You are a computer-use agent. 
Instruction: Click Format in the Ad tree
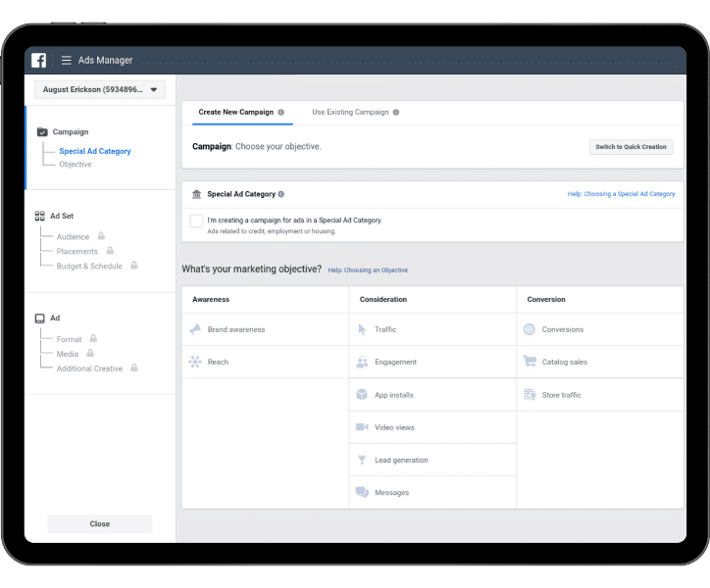69,339
